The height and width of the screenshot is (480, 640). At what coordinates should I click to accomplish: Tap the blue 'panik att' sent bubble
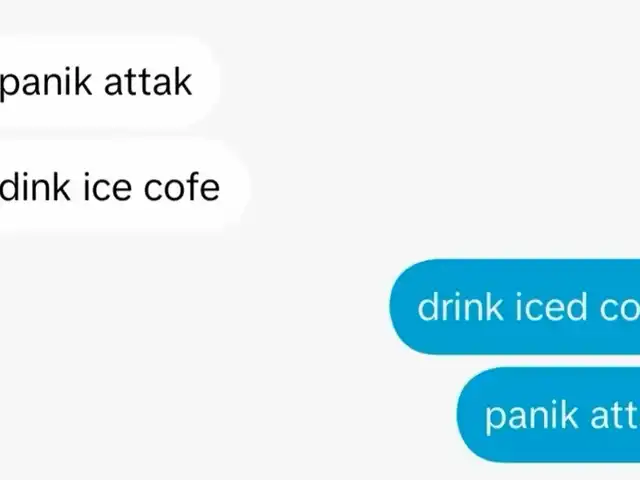pyautogui.click(x=548, y=415)
